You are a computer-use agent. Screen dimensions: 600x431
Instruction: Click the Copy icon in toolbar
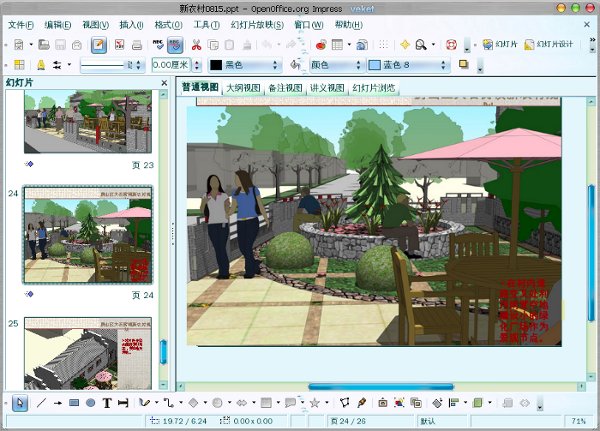pos(213,45)
